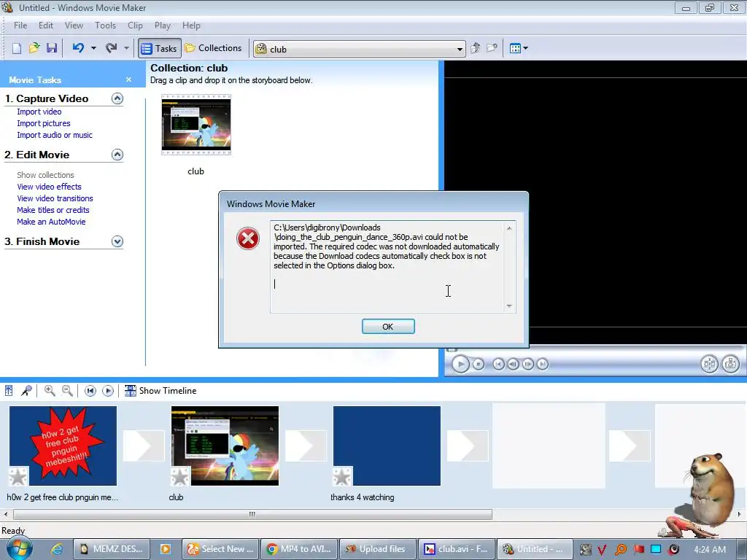Click the Up One Level icon

coord(475,48)
